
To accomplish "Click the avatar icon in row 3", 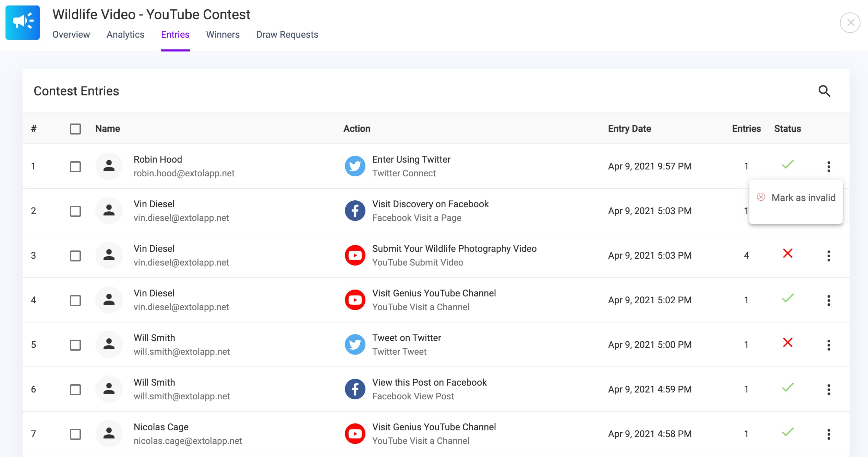I will [109, 255].
